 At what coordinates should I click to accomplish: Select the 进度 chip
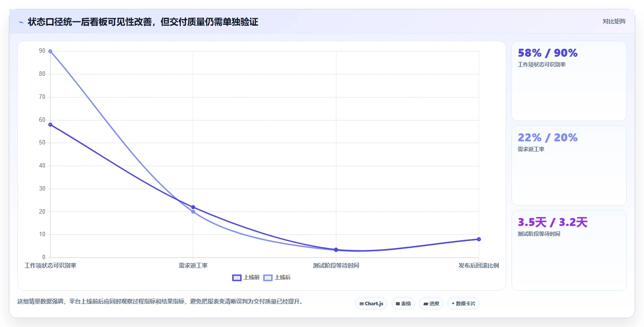click(431, 304)
